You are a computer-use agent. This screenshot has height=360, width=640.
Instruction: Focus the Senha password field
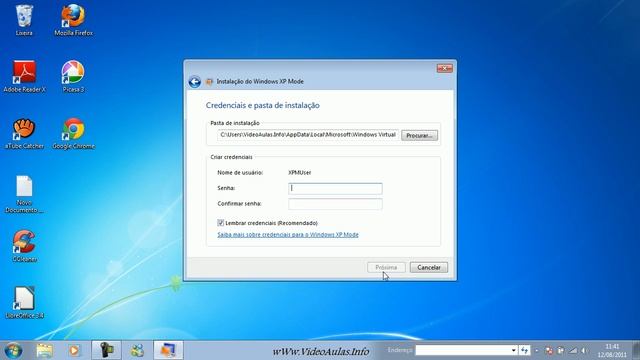[x=335, y=188]
